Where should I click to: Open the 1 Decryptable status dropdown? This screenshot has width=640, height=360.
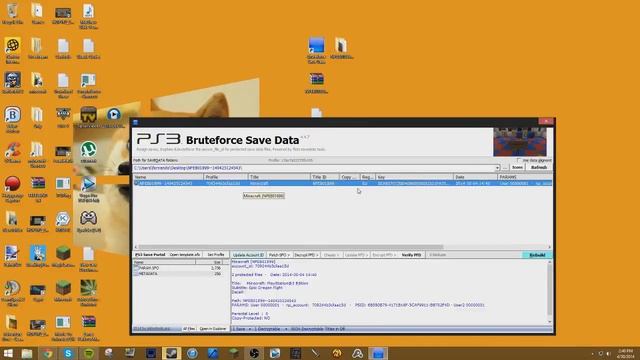271,329
